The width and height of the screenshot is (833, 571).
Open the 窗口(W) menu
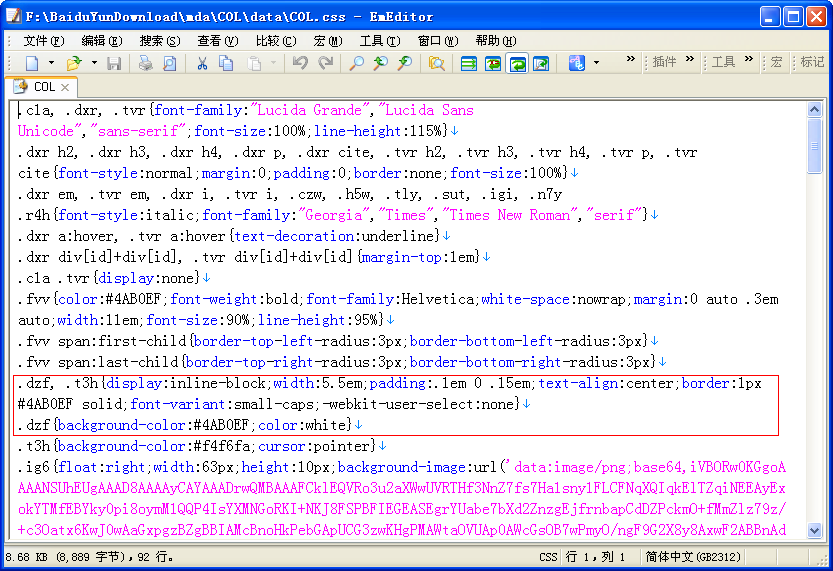438,41
